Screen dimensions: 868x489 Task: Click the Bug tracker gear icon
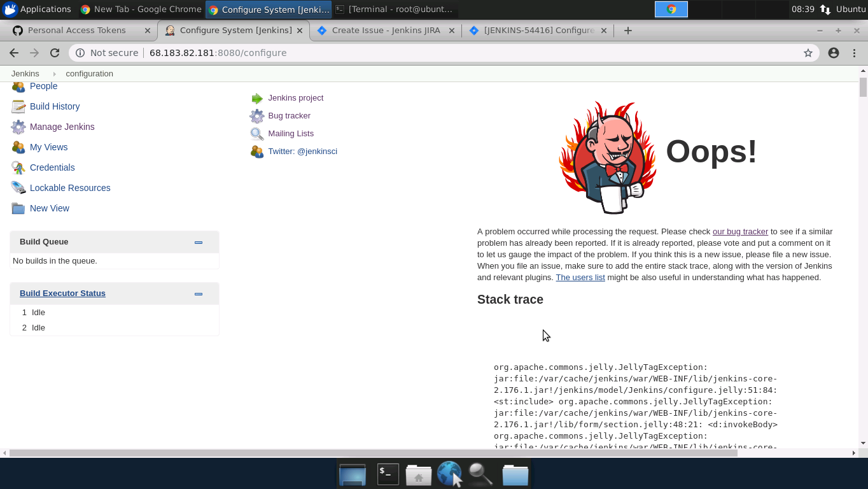point(257,116)
